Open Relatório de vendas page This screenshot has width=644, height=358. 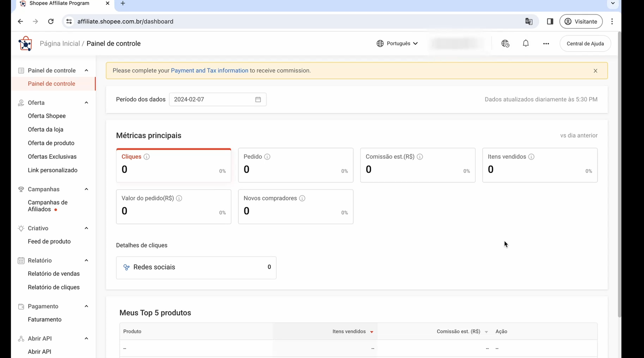click(54, 274)
